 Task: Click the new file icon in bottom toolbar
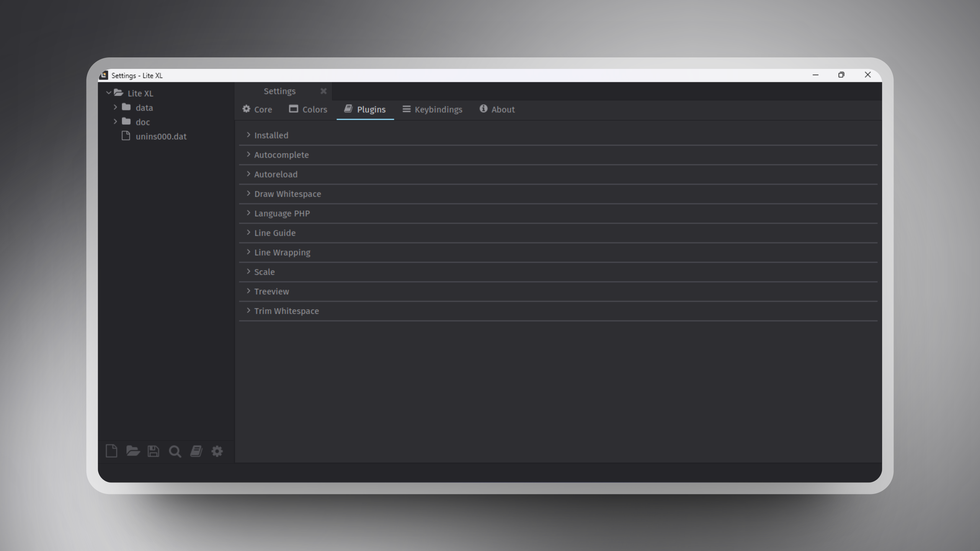tap(111, 451)
